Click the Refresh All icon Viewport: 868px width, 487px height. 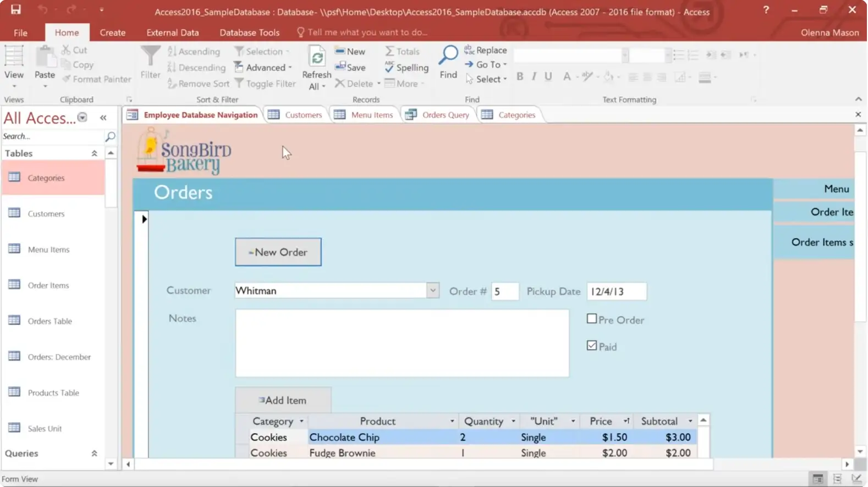317,57
